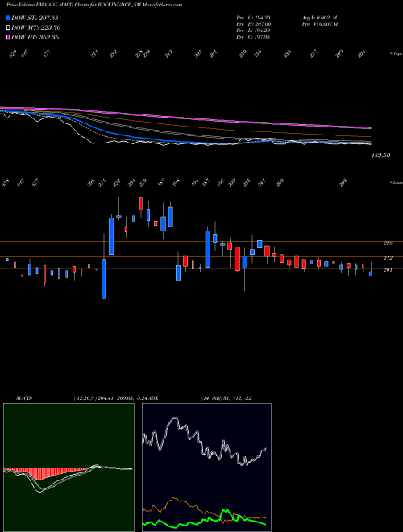Select the 'Pre C: 197.95' close value
Screen dimensions: 403x532
click(x=253, y=37)
